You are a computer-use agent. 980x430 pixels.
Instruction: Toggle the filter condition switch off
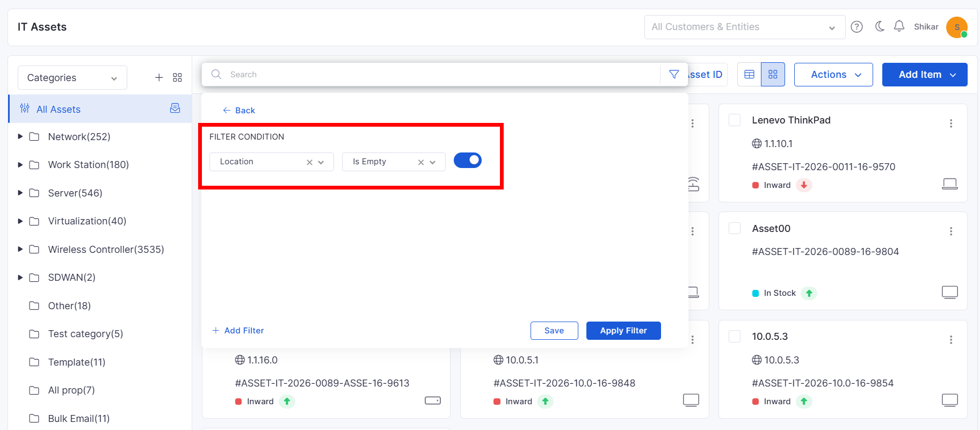pyautogui.click(x=468, y=161)
